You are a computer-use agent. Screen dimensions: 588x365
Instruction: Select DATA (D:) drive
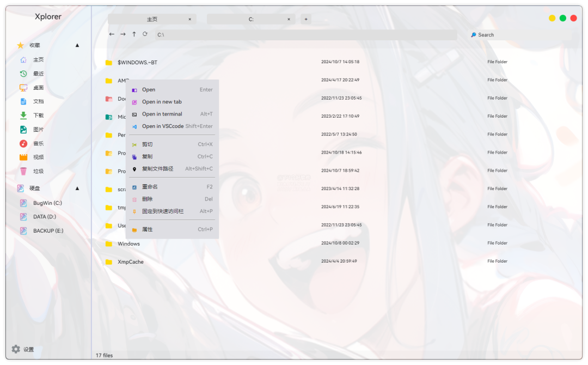pos(44,217)
